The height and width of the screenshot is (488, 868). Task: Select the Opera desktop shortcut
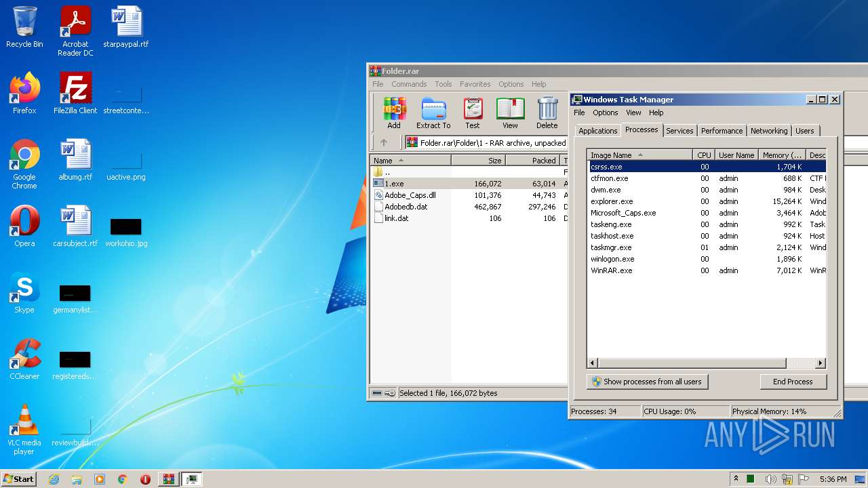click(24, 226)
